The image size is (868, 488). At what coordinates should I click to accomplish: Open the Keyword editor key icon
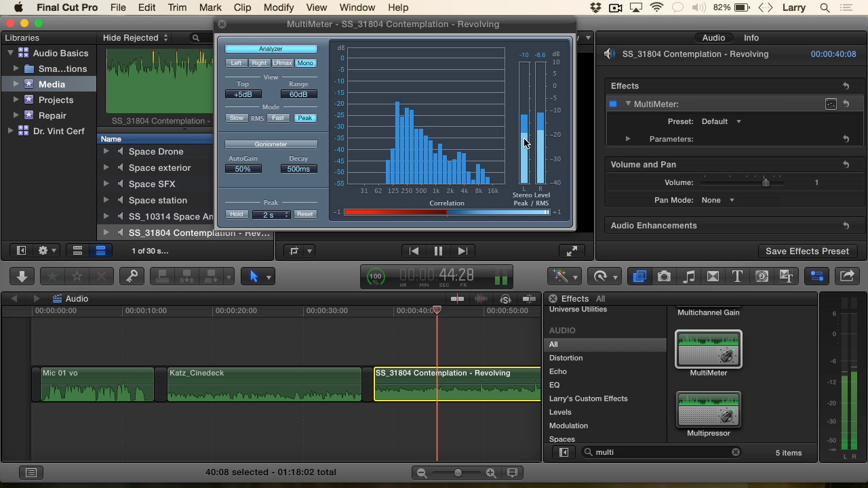[132, 277]
